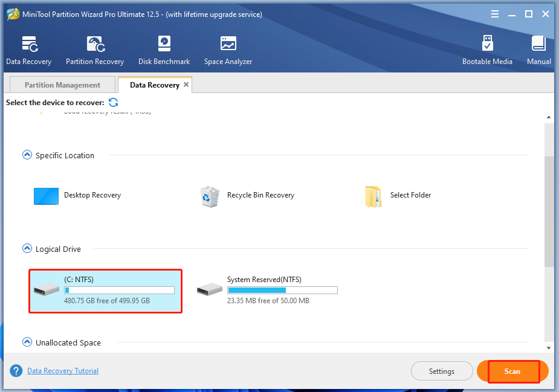Minimize the MiniTool window
The height and width of the screenshot is (392, 559).
click(512, 14)
